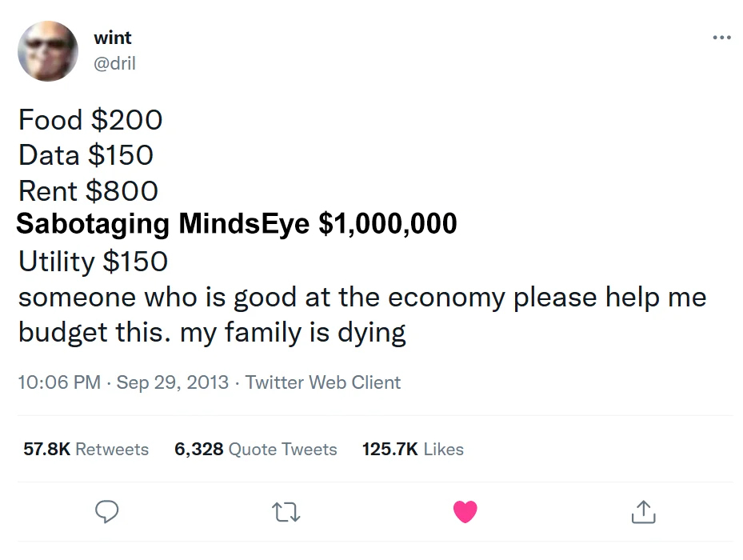743x560 pixels.
Task: Click the sentence starting with someone who is good
Action: click(362, 297)
